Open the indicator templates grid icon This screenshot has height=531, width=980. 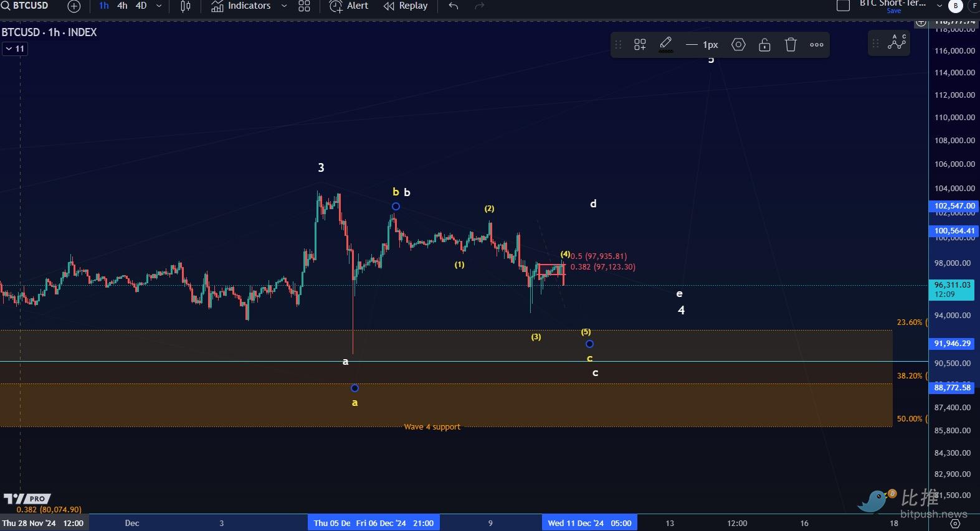pyautogui.click(x=304, y=6)
